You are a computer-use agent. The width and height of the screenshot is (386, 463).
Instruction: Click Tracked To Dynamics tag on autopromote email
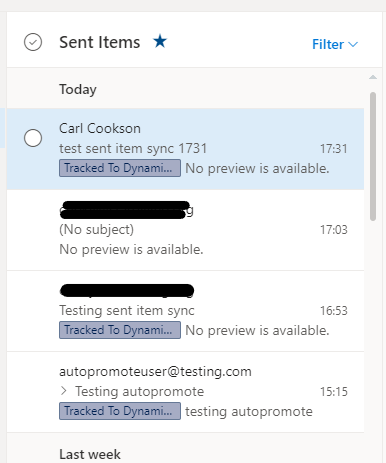[120, 411]
